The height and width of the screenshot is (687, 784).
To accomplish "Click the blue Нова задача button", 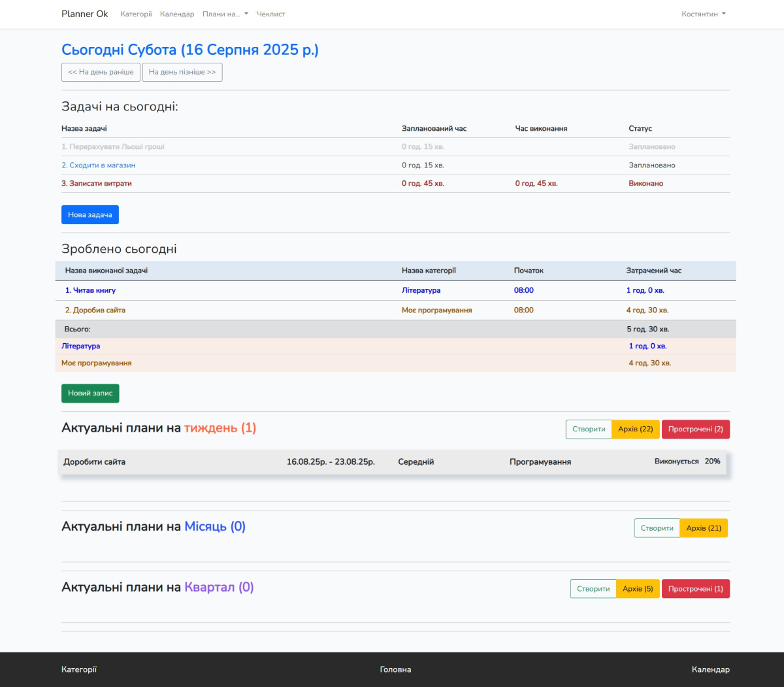I will click(x=90, y=215).
